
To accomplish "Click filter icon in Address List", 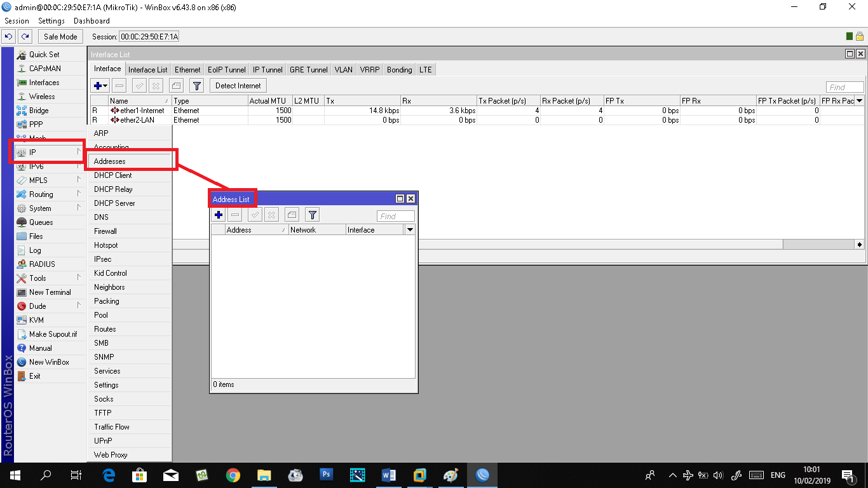I will [x=312, y=215].
